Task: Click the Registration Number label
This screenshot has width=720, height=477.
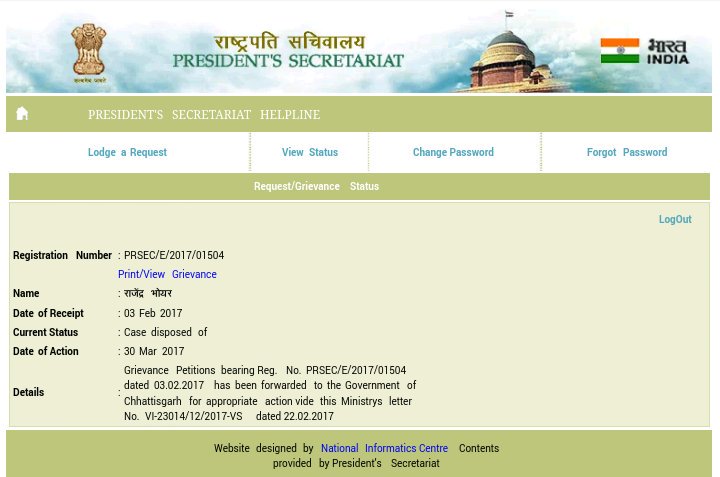Action: pos(62,255)
